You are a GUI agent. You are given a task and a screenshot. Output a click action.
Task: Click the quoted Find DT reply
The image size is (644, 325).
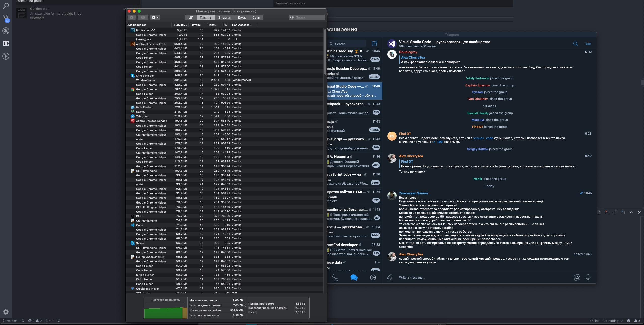(x=488, y=164)
